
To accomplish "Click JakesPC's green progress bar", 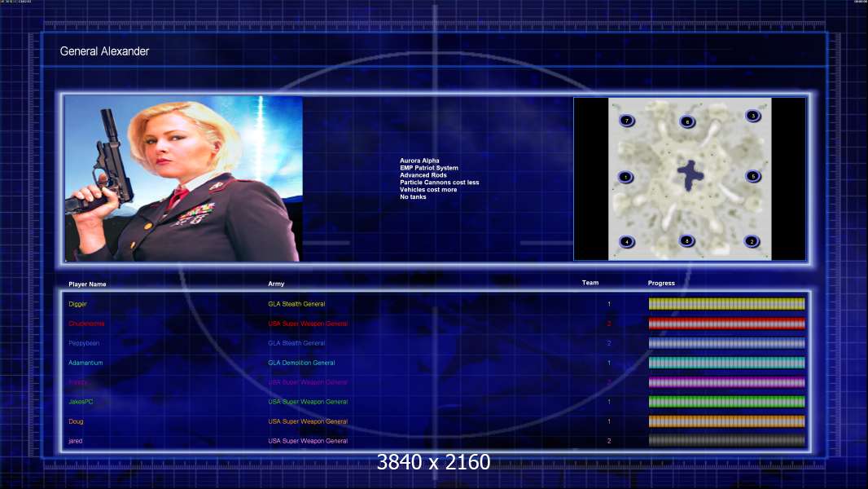I will [x=726, y=402].
